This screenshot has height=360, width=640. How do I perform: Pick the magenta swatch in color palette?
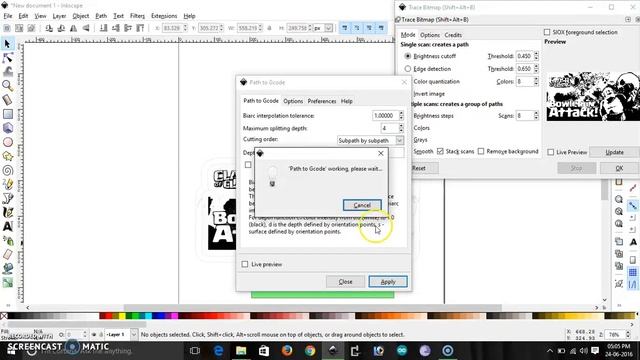[x=175, y=316]
